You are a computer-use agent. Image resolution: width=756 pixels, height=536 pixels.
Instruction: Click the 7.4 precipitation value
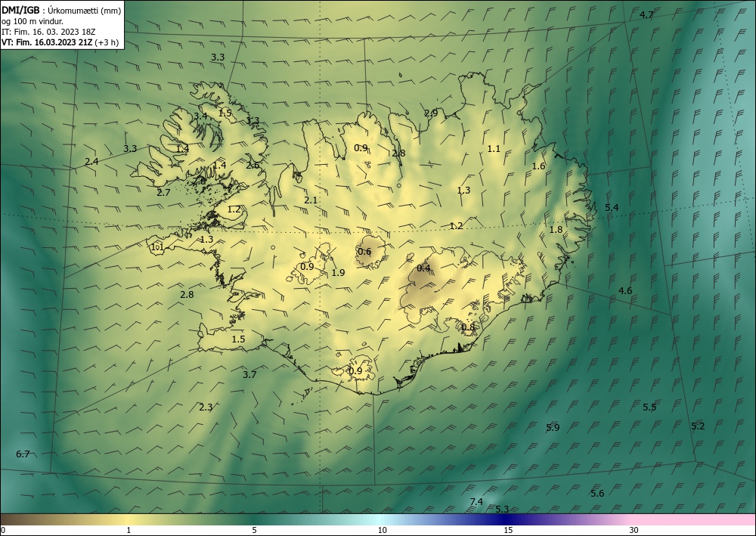click(x=476, y=502)
